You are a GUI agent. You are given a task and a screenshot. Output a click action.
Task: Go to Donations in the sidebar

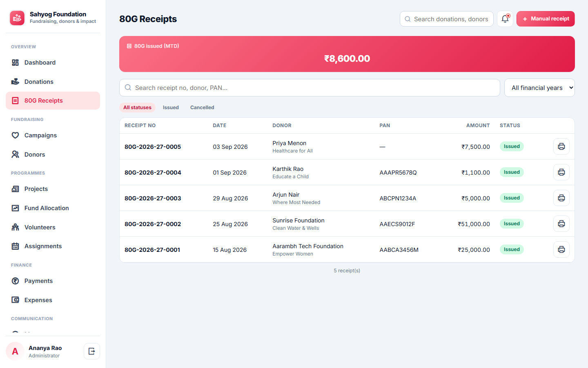(53, 82)
